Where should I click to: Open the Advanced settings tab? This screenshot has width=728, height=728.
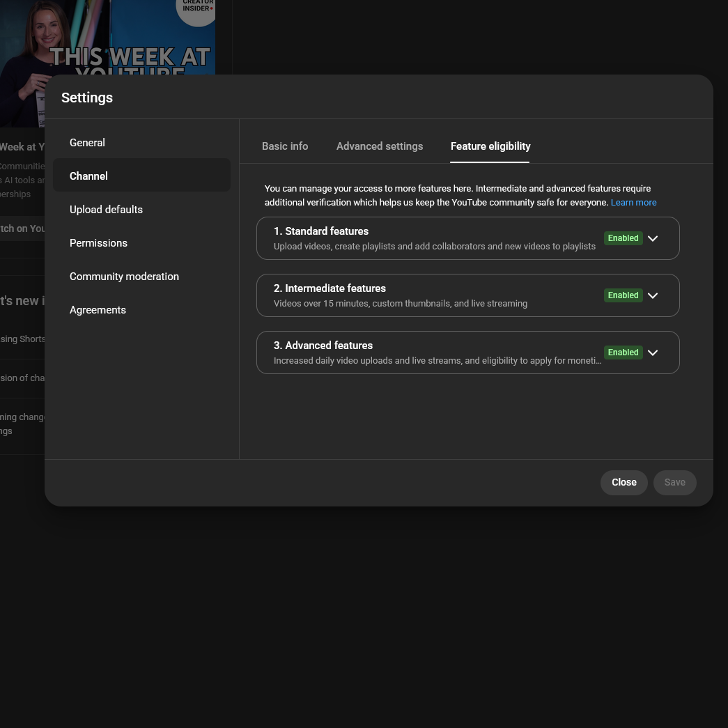pyautogui.click(x=380, y=146)
